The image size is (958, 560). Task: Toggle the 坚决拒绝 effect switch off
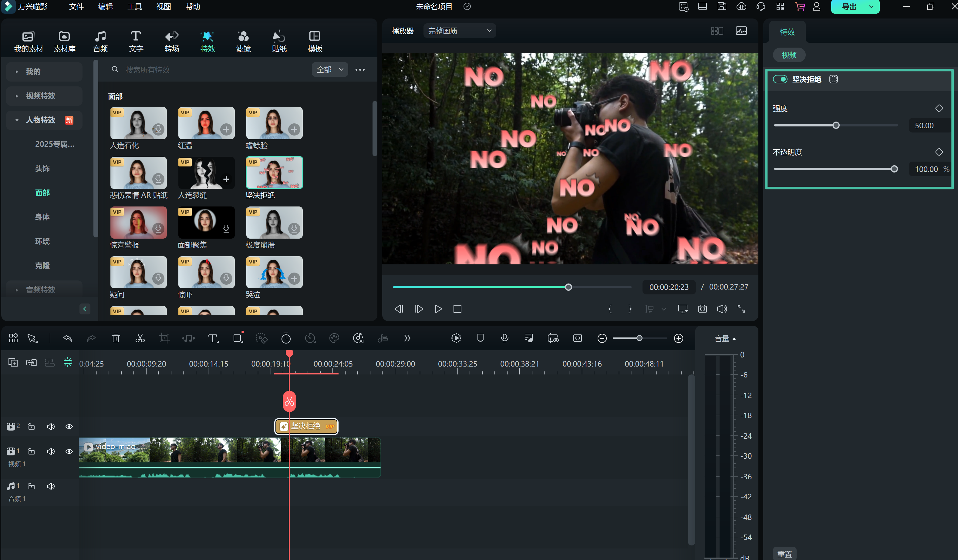coord(780,79)
